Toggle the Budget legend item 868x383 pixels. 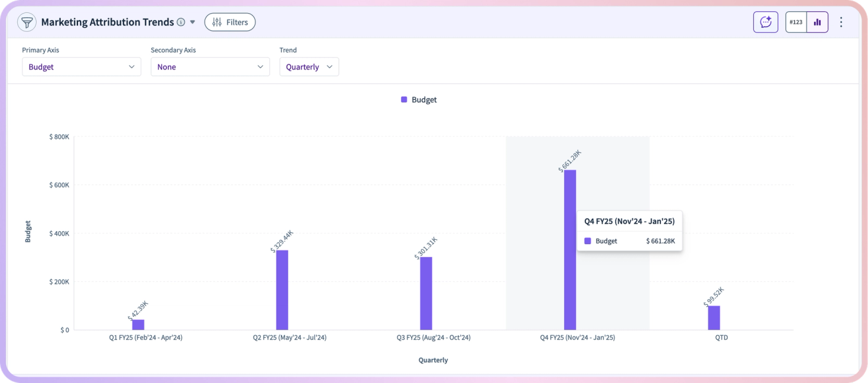[x=418, y=100]
